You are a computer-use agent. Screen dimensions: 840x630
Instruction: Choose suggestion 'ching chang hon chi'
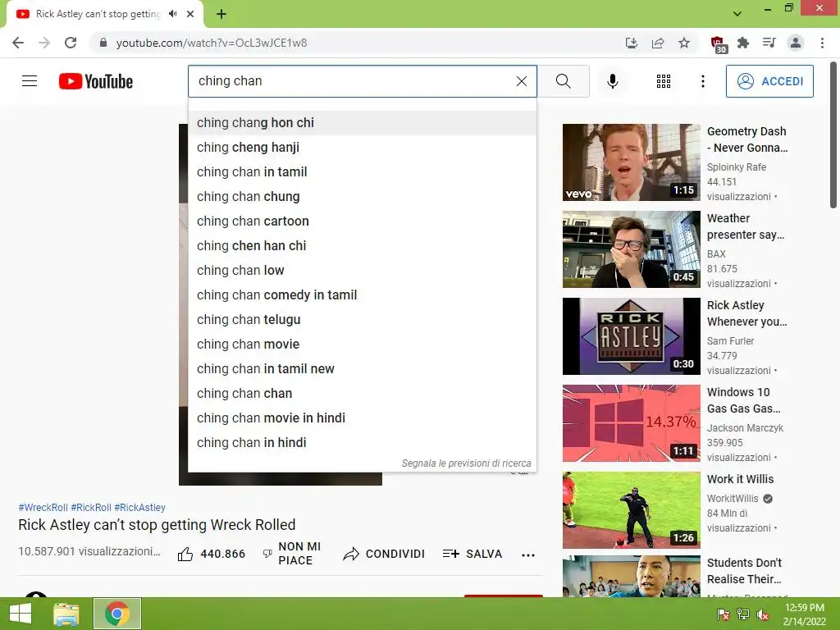[x=362, y=123]
